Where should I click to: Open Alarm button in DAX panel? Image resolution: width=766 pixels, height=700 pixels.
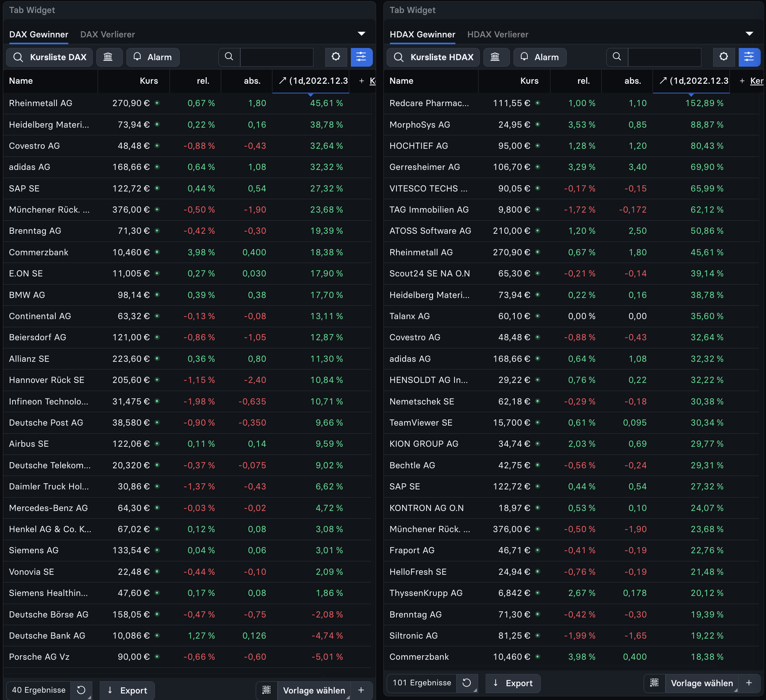click(153, 57)
